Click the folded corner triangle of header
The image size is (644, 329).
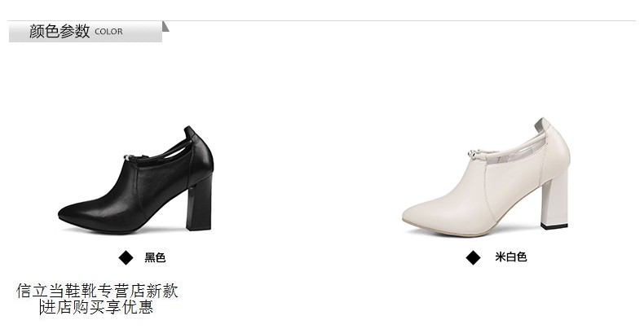(165, 26)
